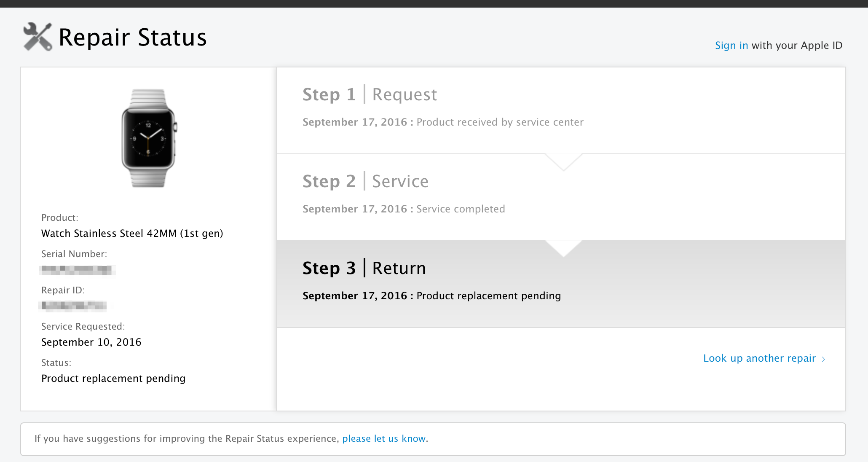
Task: Select Step 2 Service heading
Action: [365, 181]
